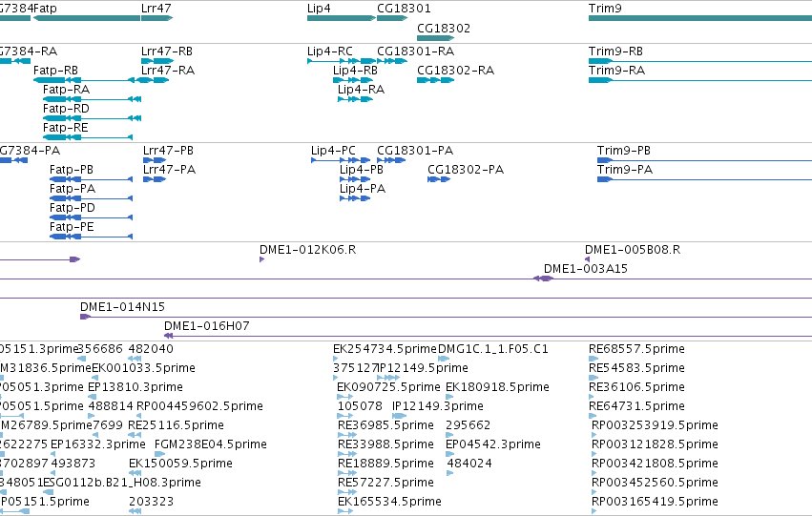812x516 pixels.
Task: Click the DME1-012K06.R clone end
Action: 307,250
